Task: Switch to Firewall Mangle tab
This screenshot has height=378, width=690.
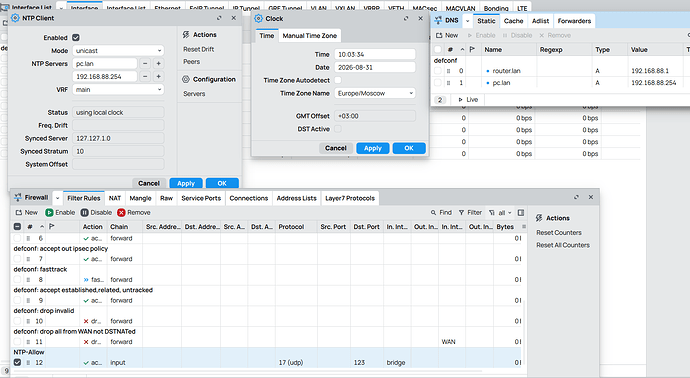Action: pos(140,198)
